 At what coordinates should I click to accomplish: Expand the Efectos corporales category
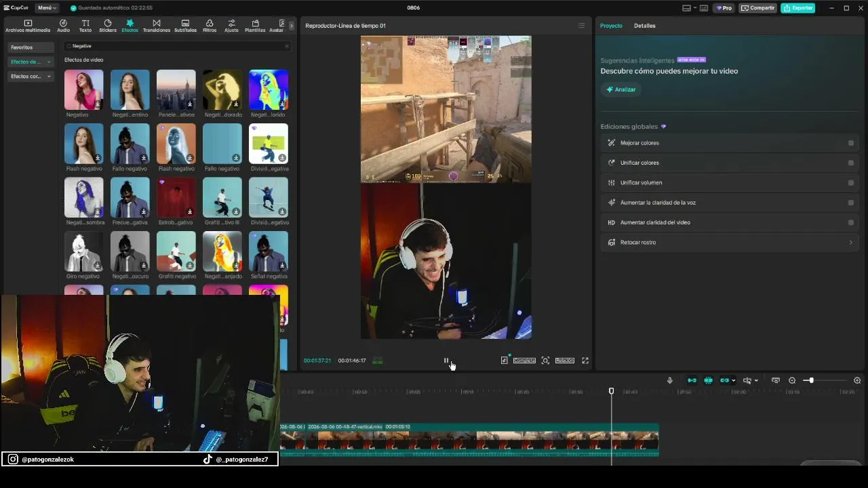click(31, 77)
